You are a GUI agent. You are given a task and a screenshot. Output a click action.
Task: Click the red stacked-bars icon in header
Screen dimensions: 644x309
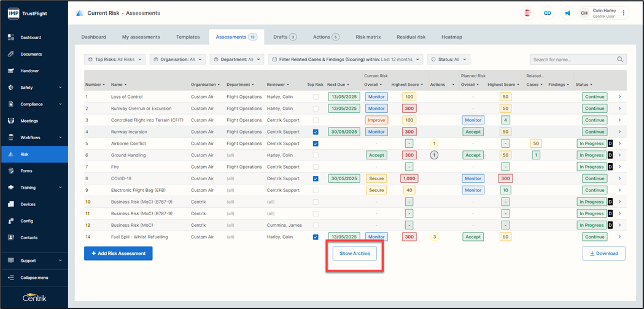[x=527, y=13]
